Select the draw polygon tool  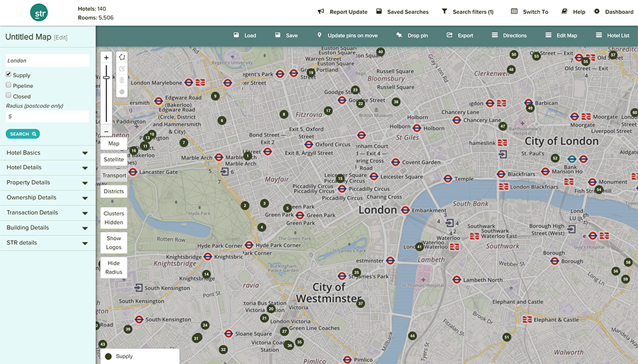[122, 57]
